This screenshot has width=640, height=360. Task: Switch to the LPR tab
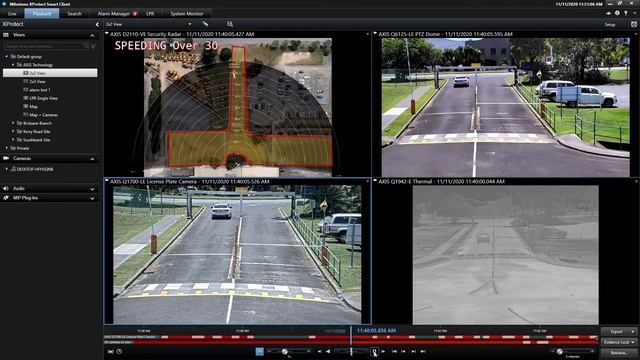[x=150, y=13]
